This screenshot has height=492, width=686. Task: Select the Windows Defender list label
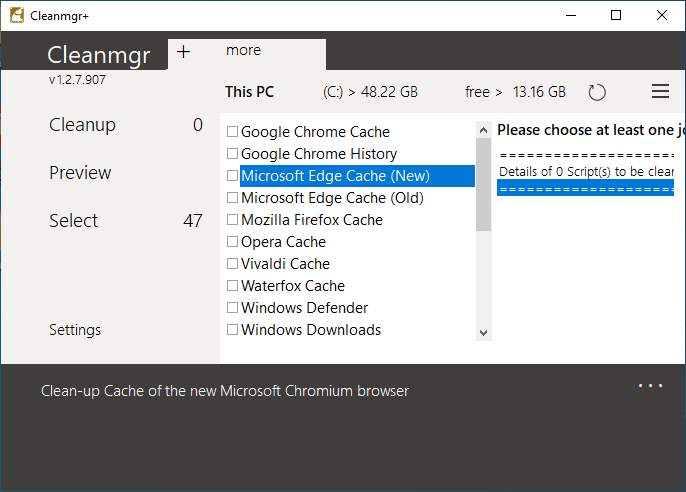pos(304,308)
